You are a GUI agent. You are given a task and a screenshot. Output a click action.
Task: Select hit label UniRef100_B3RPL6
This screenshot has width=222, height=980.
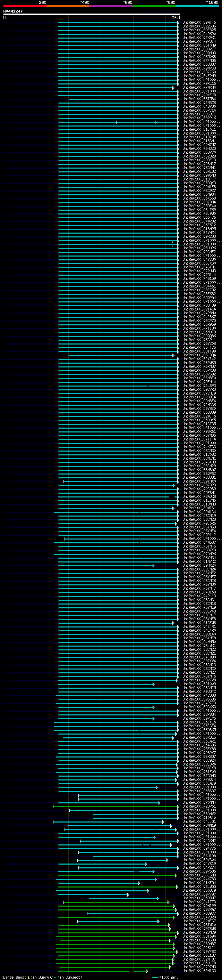(199, 118)
